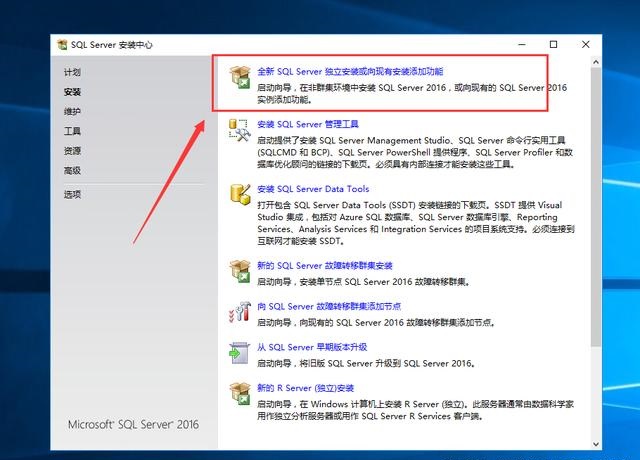Open the 选项 sidebar page
This screenshot has width=640, height=460.
coord(72,194)
